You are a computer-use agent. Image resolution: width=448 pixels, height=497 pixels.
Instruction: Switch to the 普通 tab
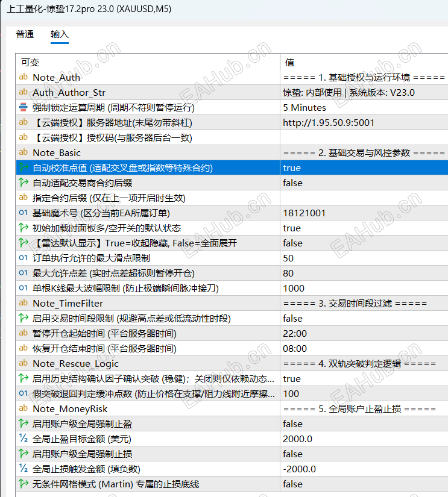25,34
